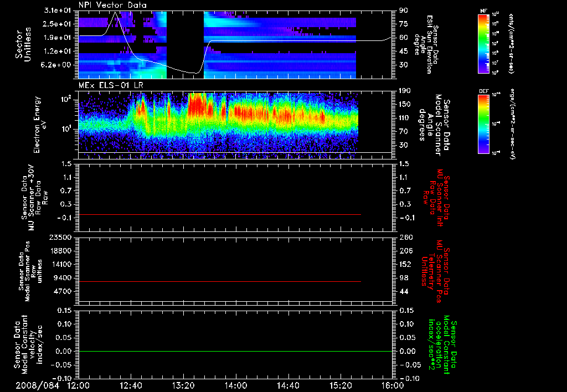Click the green line in the velocity panel
The width and height of the screenshot is (567, 392).
point(235,351)
